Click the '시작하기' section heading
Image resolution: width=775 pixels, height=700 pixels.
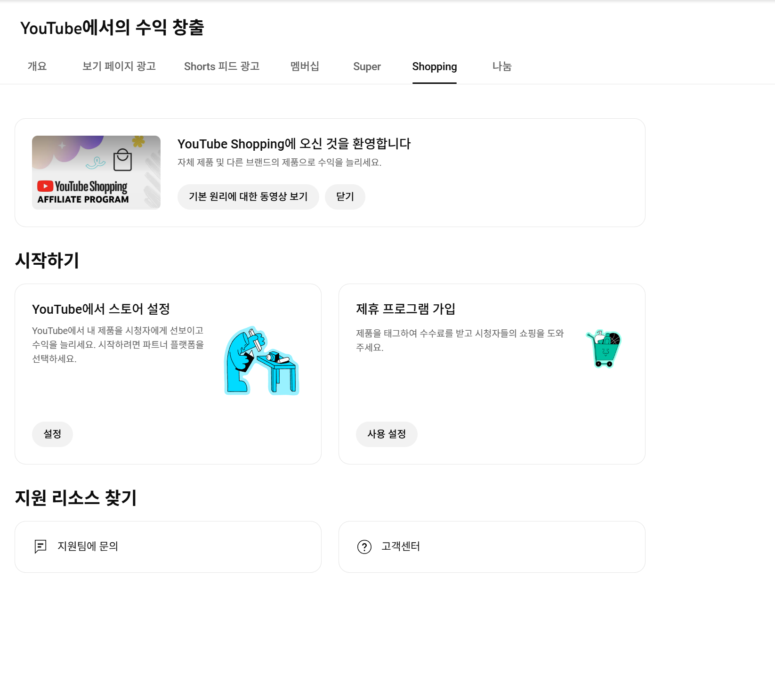pos(47,260)
